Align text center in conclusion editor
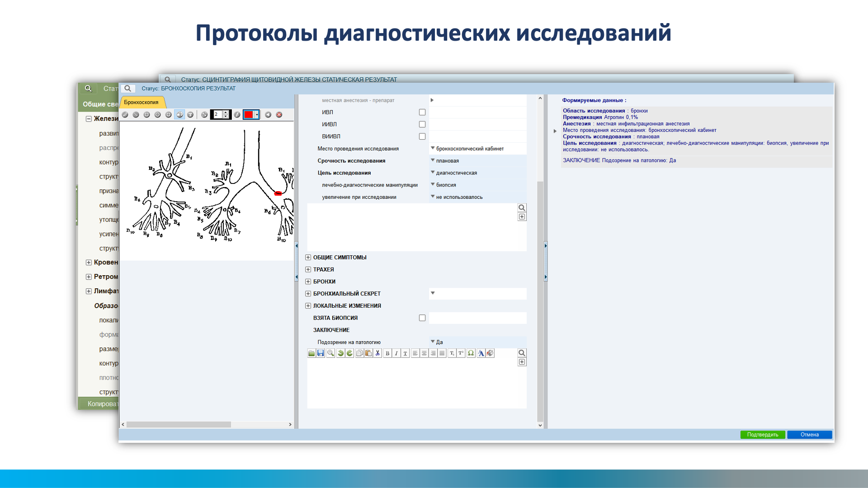The image size is (868, 488). 424,353
